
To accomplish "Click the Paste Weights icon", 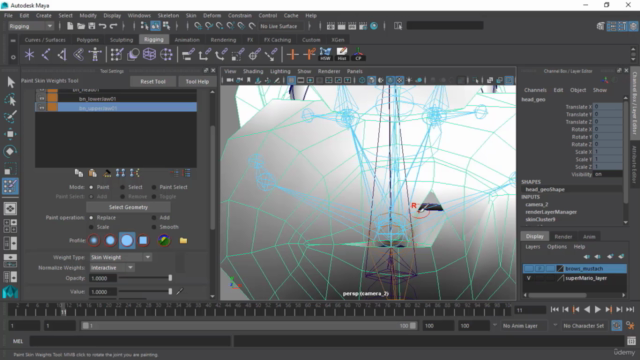I will pos(93,173).
